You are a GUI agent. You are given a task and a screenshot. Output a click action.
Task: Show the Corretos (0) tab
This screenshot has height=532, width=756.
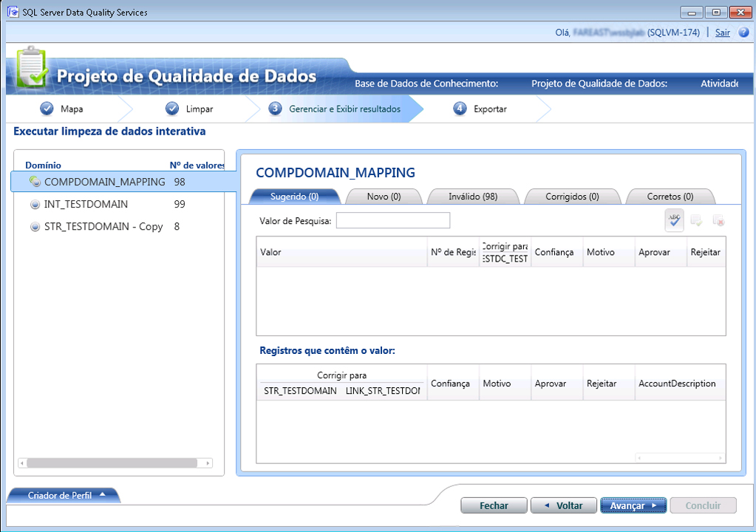pos(670,197)
